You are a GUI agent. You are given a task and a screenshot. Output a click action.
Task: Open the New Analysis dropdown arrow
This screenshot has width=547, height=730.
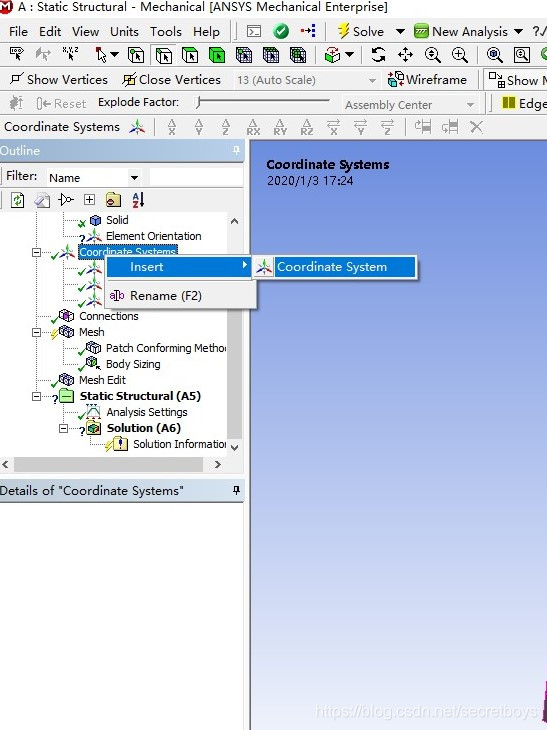click(x=518, y=32)
